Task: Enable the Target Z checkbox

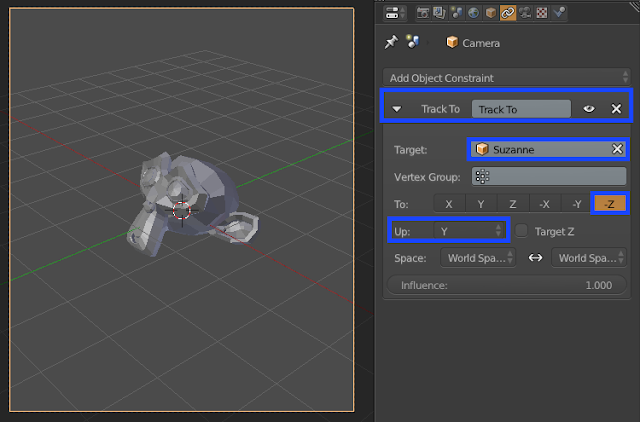Action: pos(521,231)
